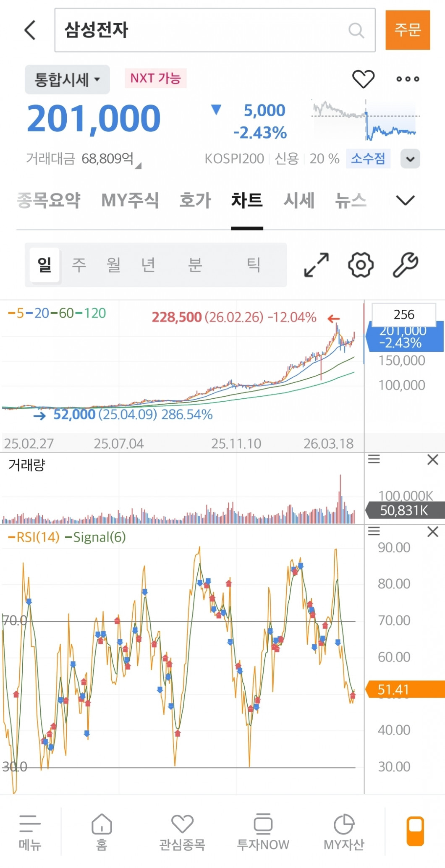Edit the 256 candle count field
This screenshot has height=868, width=445.
(x=404, y=314)
